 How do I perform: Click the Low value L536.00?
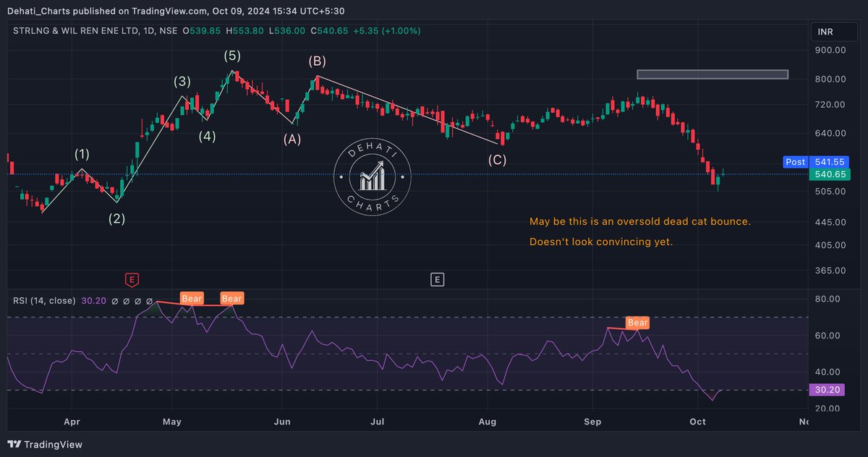click(286, 31)
